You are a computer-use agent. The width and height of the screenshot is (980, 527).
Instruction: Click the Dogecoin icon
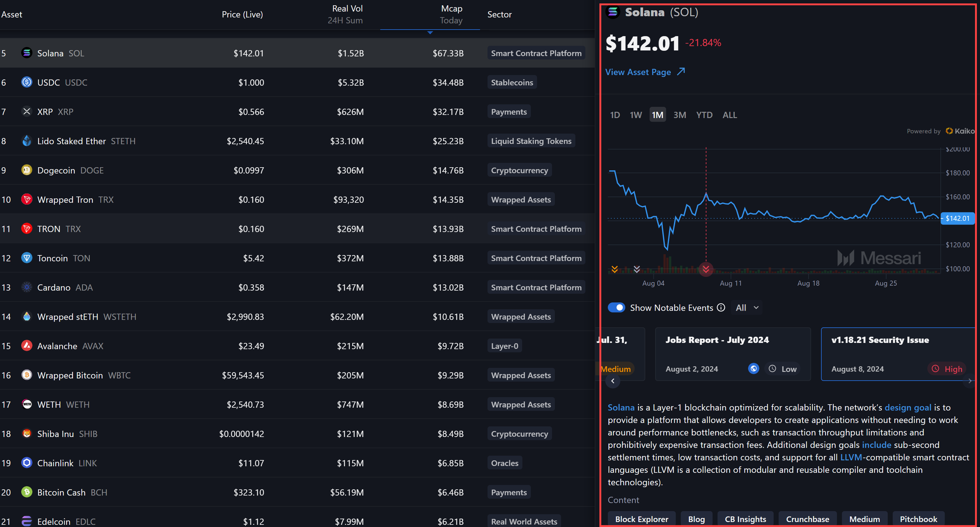point(26,170)
